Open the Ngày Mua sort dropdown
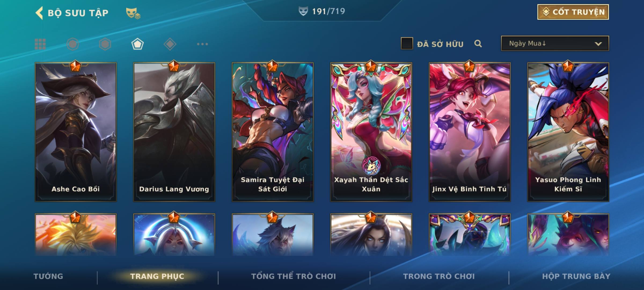This screenshot has height=290, width=644. [x=555, y=43]
